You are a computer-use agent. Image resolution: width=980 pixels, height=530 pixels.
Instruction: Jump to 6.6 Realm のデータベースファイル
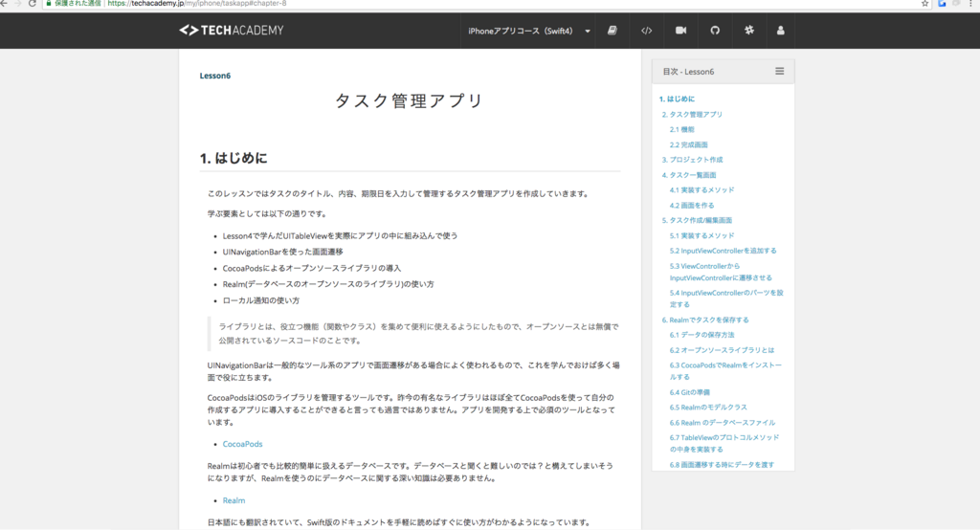point(723,423)
